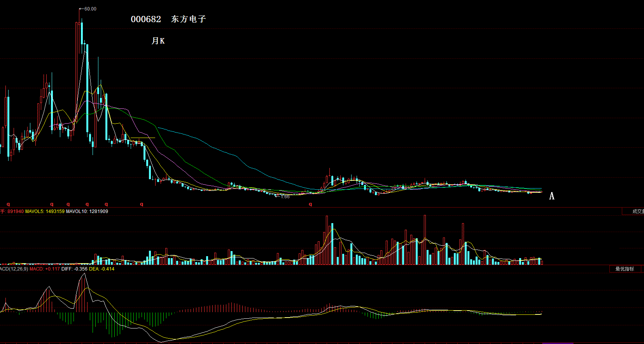Click the 60.00 peak price label
This screenshot has height=344, width=644.
click(x=90, y=9)
